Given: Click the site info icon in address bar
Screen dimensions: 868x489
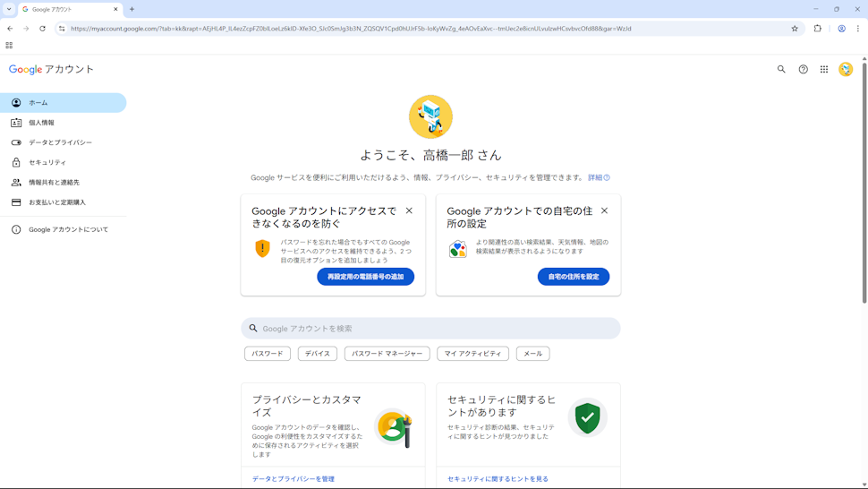Looking at the screenshot, I should [62, 29].
